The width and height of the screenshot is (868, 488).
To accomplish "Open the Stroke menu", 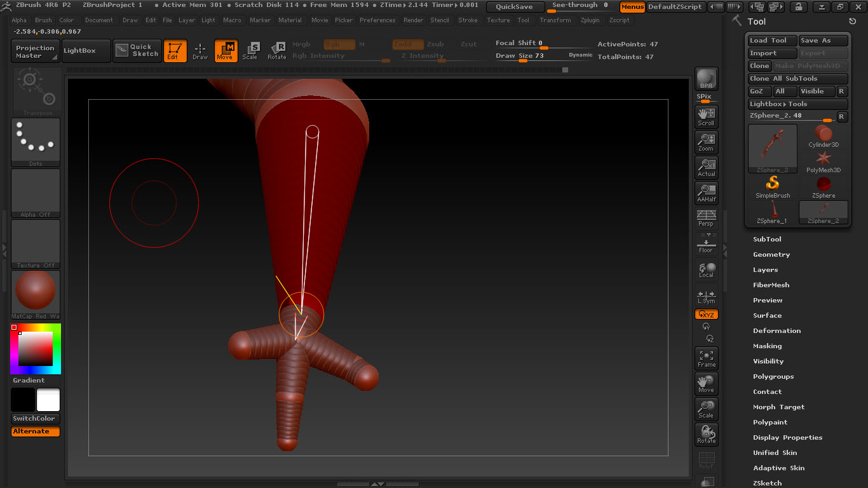I will [x=468, y=20].
